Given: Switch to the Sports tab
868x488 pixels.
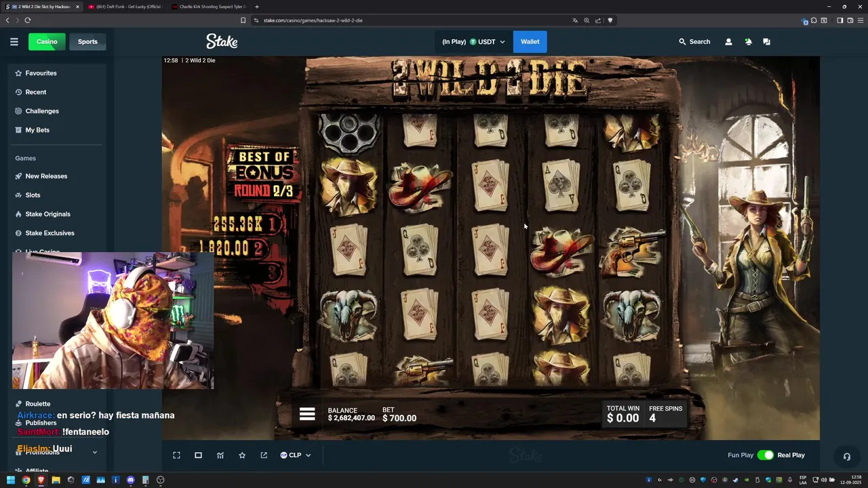Looking at the screenshot, I should click(87, 41).
